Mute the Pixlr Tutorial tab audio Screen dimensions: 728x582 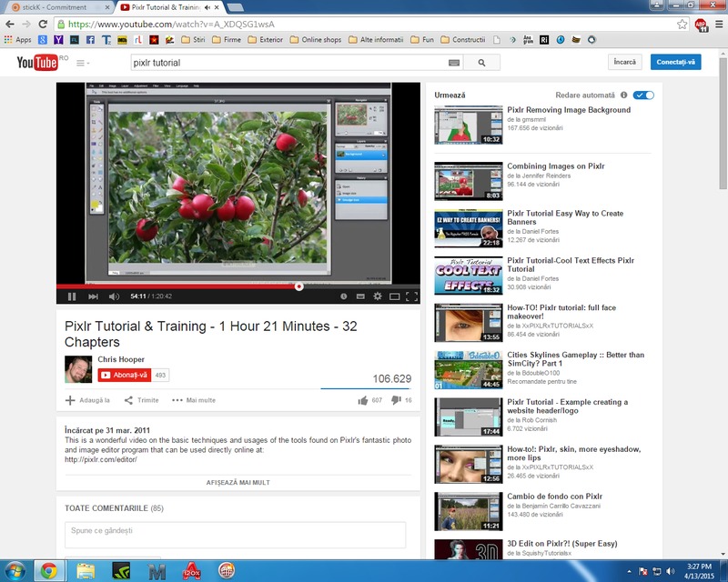click(207, 7)
